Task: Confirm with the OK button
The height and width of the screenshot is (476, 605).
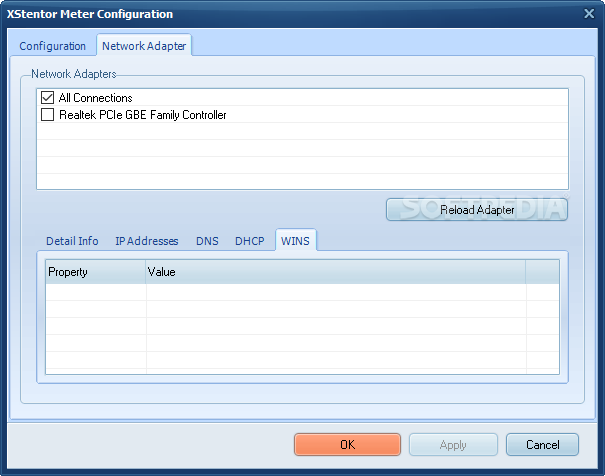Action: (x=347, y=444)
